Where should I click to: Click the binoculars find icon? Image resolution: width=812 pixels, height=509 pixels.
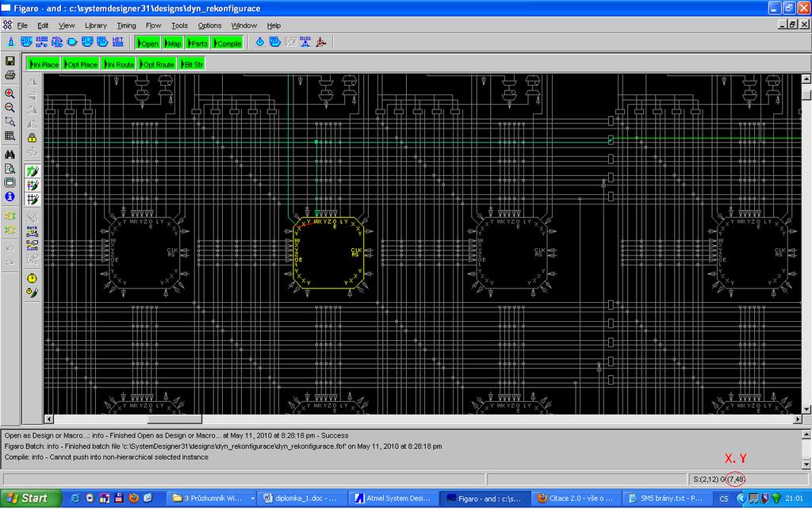[x=10, y=155]
